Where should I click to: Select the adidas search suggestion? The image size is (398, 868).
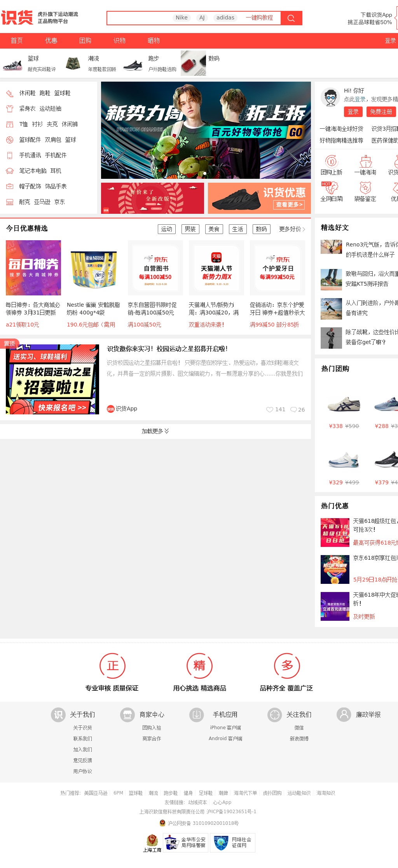click(225, 17)
